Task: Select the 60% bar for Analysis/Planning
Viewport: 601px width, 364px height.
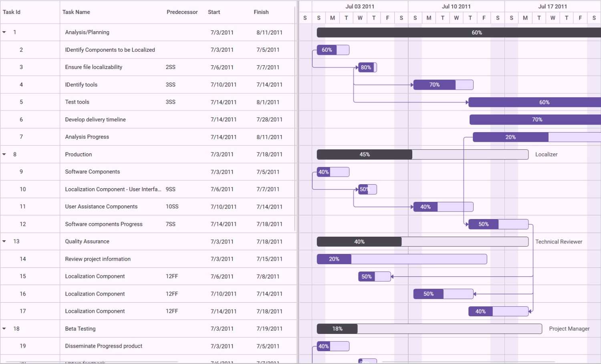Action: pos(459,32)
